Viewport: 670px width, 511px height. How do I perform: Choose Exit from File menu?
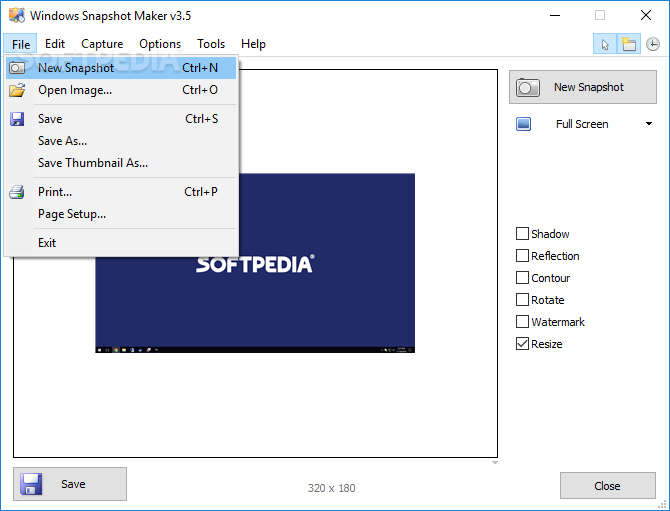121,243
